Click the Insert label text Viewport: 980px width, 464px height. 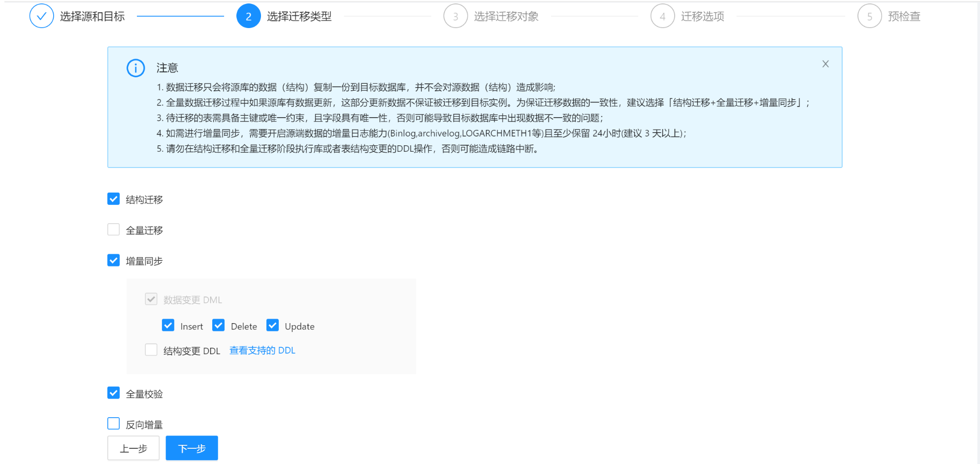192,326
